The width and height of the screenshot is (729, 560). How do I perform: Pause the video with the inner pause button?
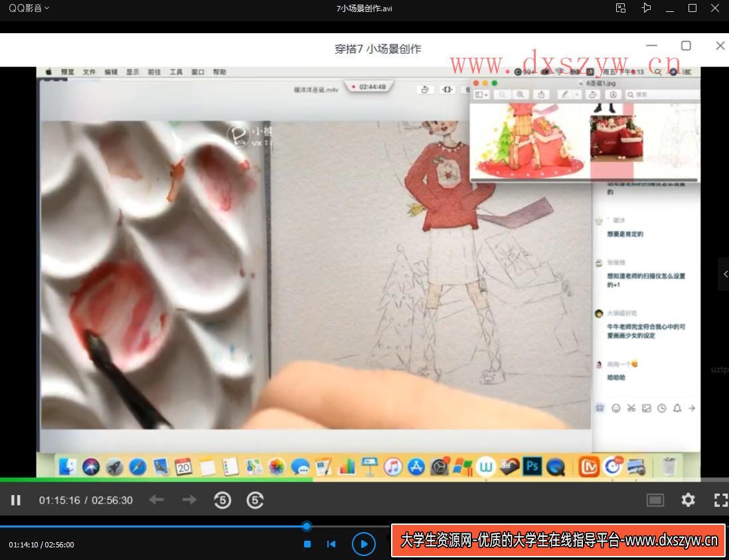coord(16,500)
